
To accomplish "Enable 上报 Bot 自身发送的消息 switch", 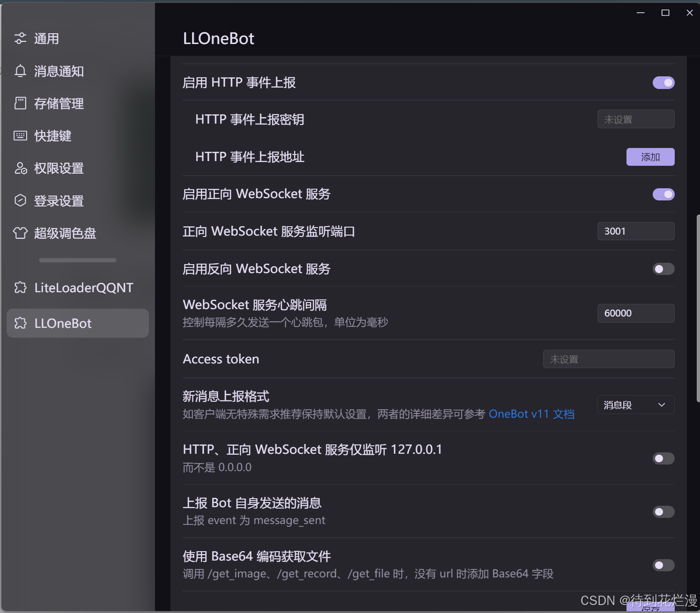I will click(x=663, y=512).
